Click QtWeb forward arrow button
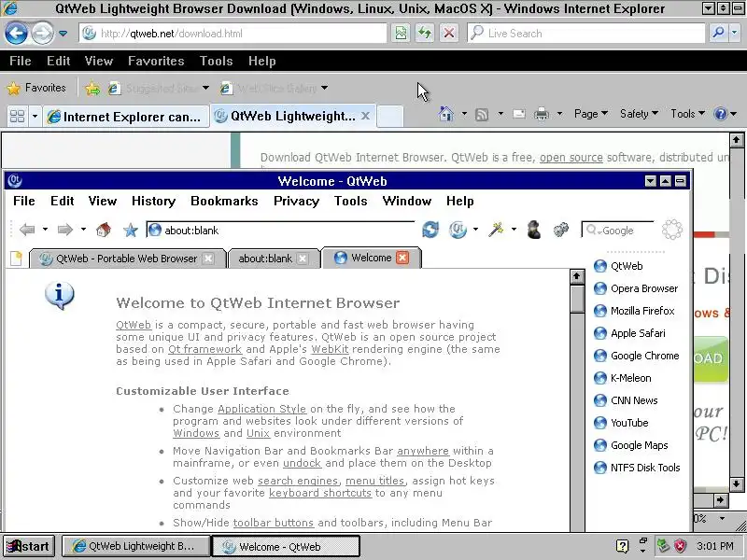 (x=64, y=230)
